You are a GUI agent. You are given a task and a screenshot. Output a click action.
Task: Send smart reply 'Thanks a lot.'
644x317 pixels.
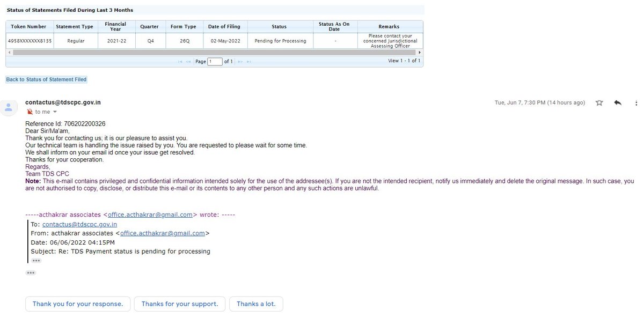(256, 304)
